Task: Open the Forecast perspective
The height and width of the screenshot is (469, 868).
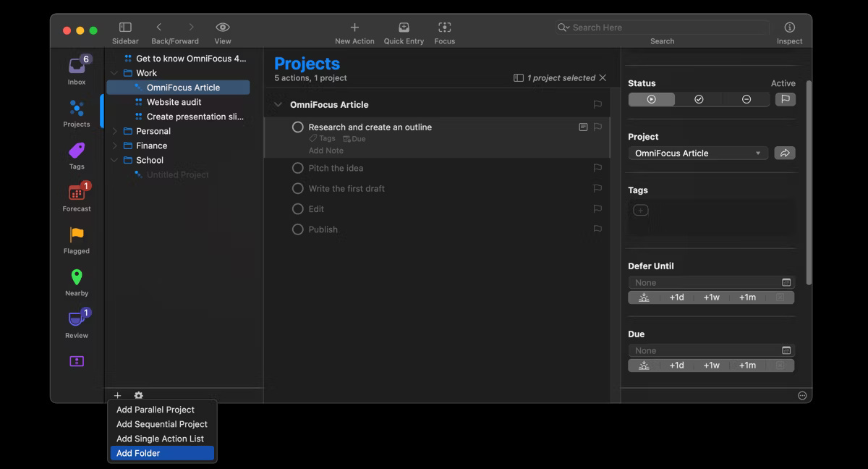Action: [76, 194]
